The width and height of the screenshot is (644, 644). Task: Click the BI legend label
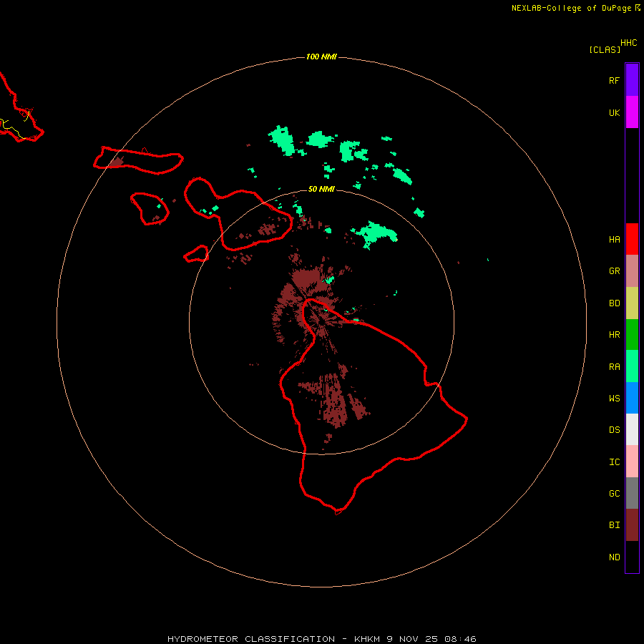pos(614,525)
